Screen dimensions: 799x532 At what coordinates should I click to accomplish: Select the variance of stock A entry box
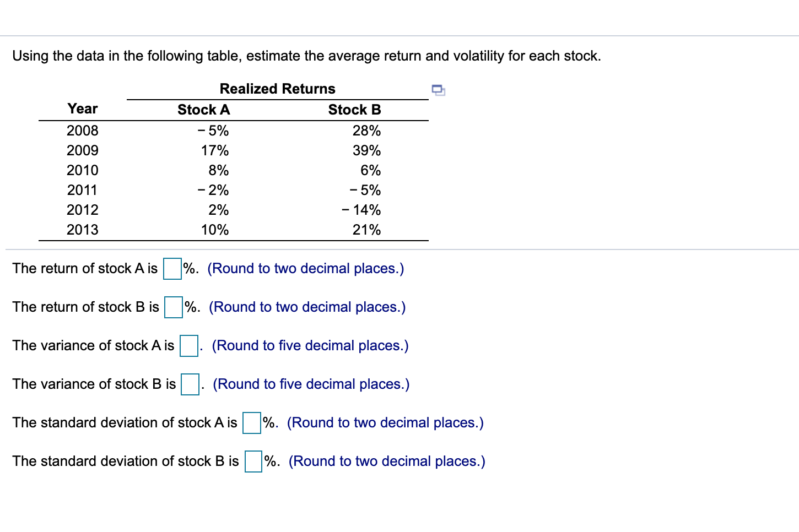(x=188, y=346)
